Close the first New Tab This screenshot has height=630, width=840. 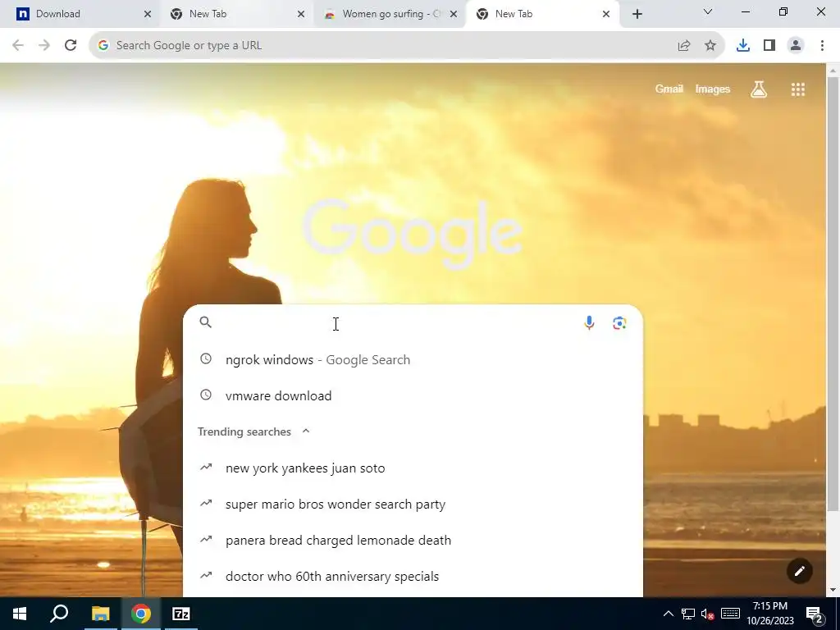coord(300,14)
